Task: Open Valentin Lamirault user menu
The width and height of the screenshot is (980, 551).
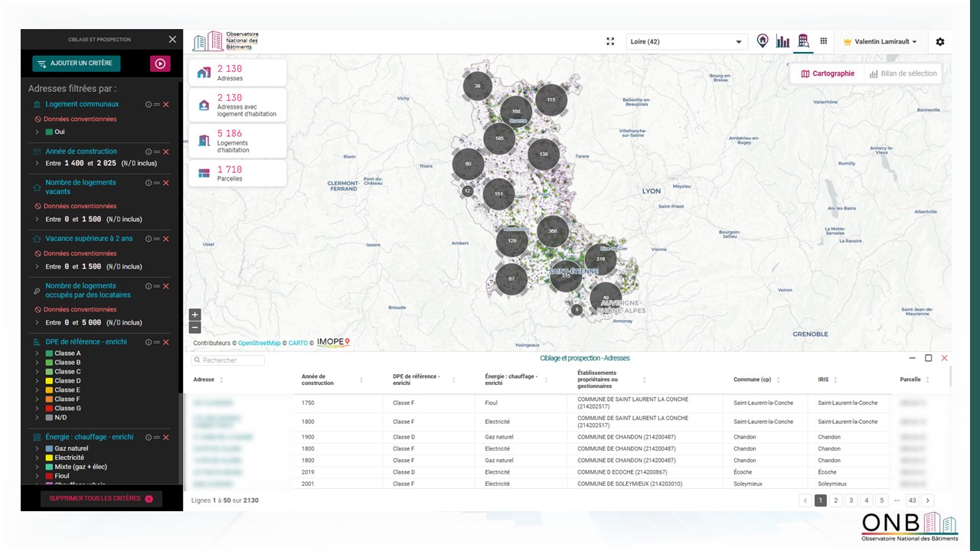Action: click(880, 42)
